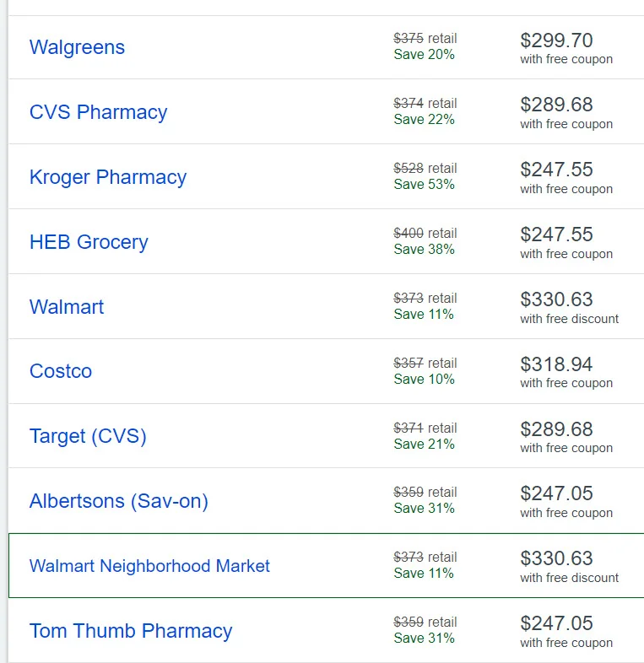Select Kroger Pharmacy from the list

(x=107, y=177)
